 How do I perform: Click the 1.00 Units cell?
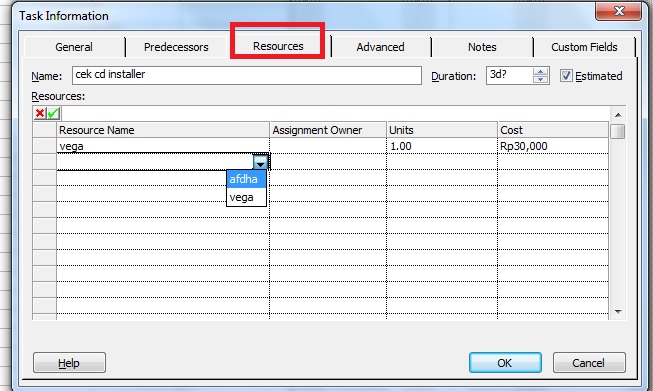[442, 146]
